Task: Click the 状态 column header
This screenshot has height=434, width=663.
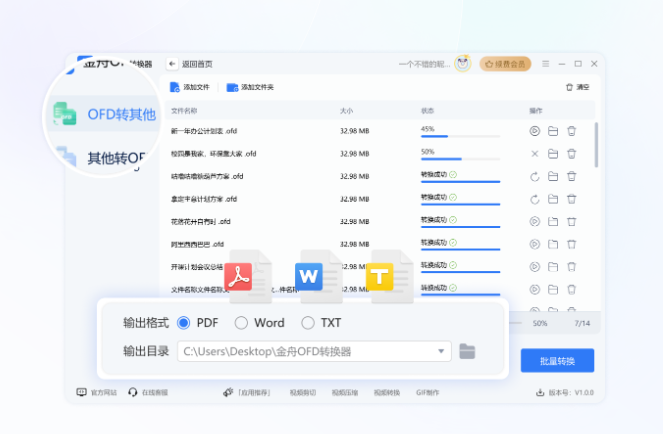Action: click(427, 111)
